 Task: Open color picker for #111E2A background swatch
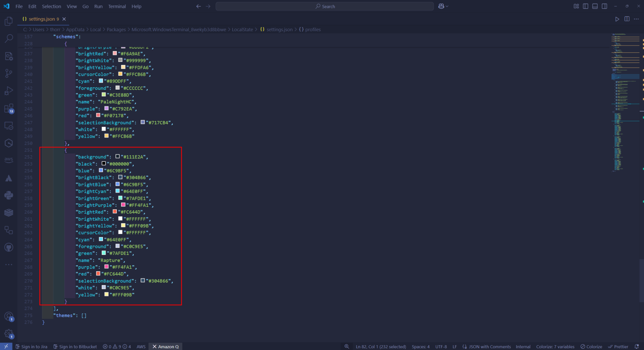click(x=117, y=157)
